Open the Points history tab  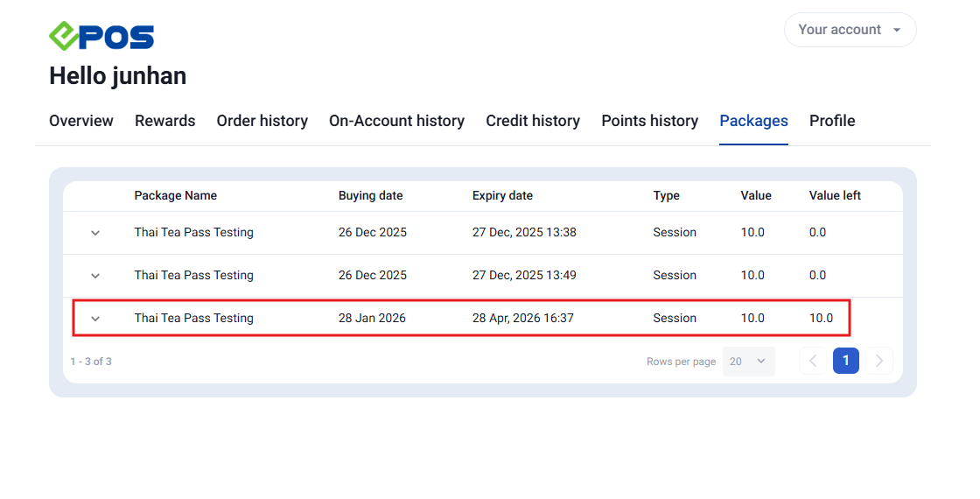pyautogui.click(x=649, y=121)
